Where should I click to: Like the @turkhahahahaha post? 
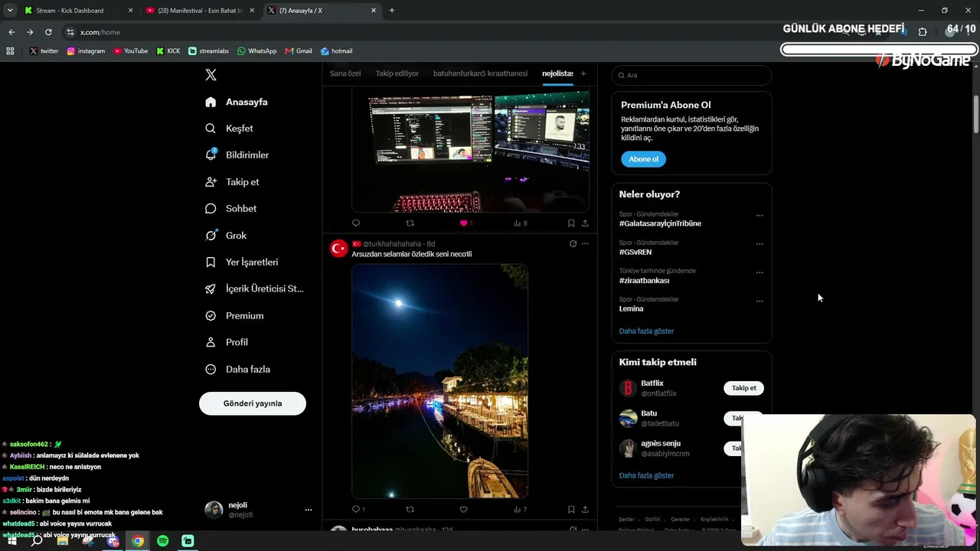coord(463,510)
